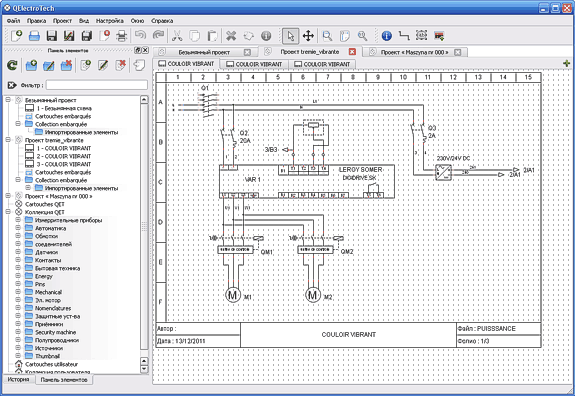Print the diagram with the printer icon

click(x=121, y=36)
